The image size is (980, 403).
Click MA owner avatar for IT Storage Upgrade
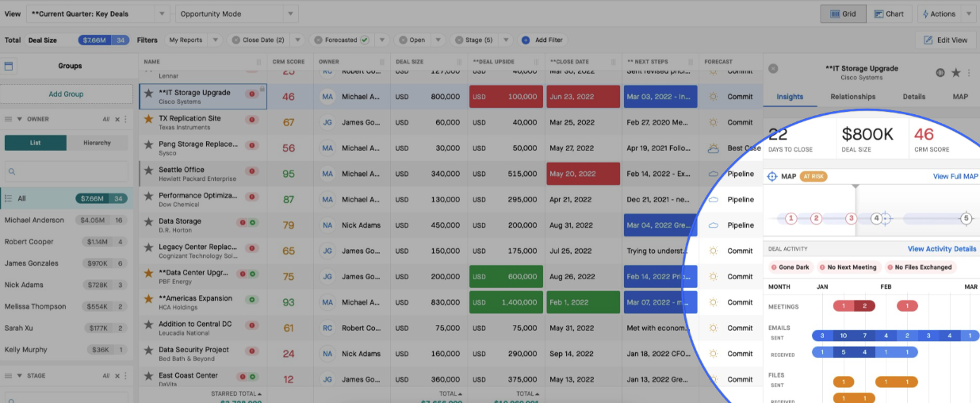(x=327, y=97)
